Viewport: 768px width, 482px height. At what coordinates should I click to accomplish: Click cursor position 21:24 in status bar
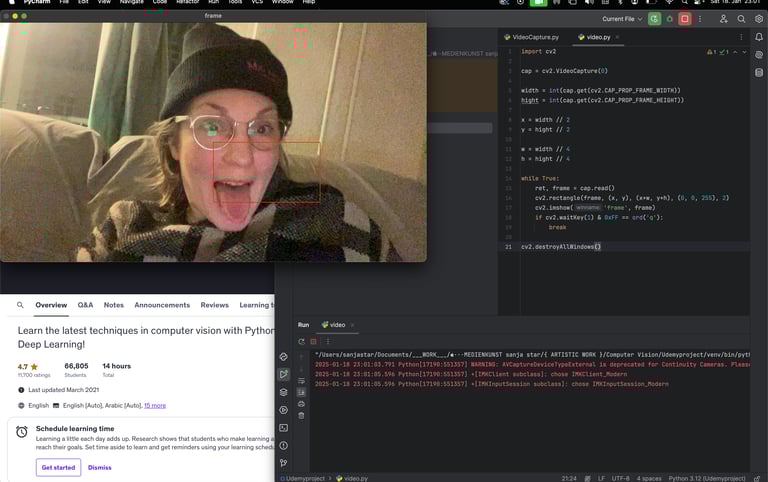point(569,479)
